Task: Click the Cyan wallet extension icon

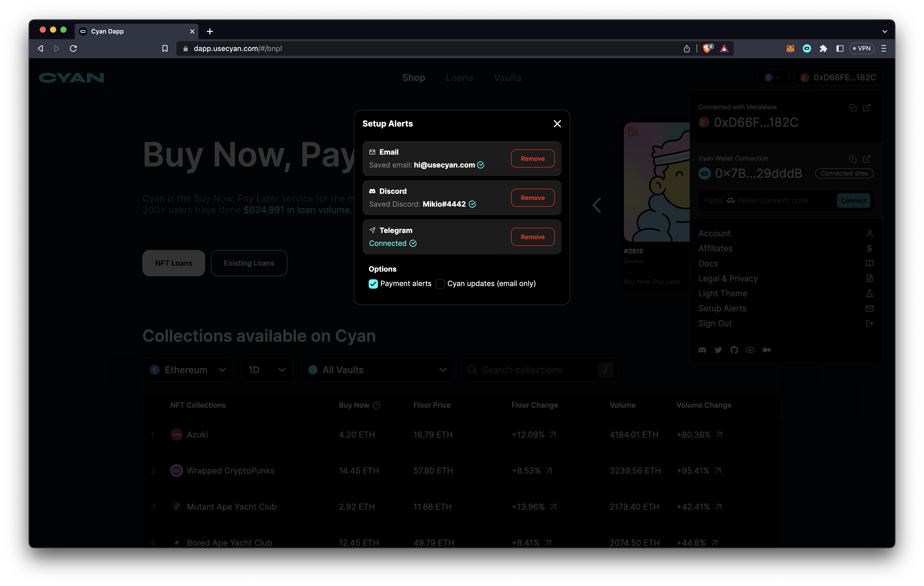Action: coord(807,48)
